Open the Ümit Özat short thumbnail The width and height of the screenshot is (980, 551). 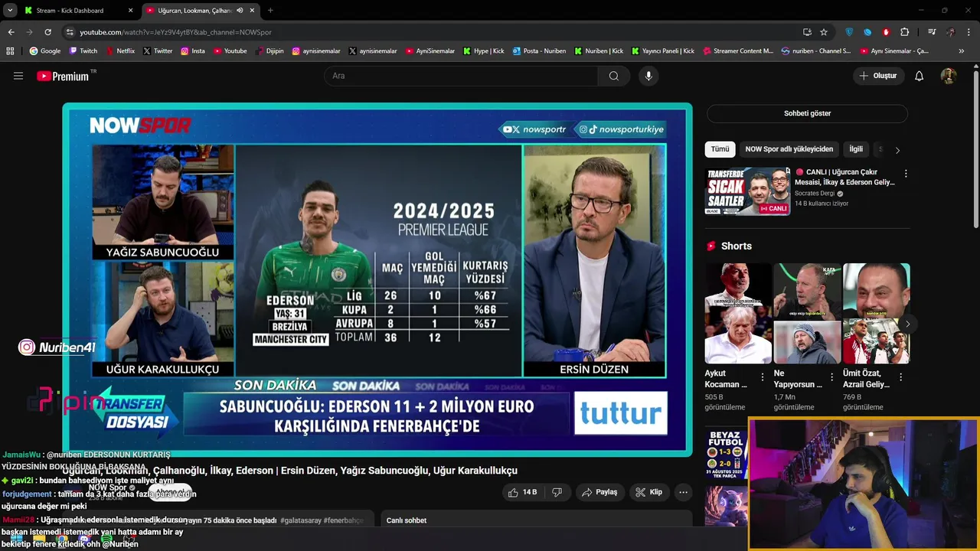(x=876, y=314)
